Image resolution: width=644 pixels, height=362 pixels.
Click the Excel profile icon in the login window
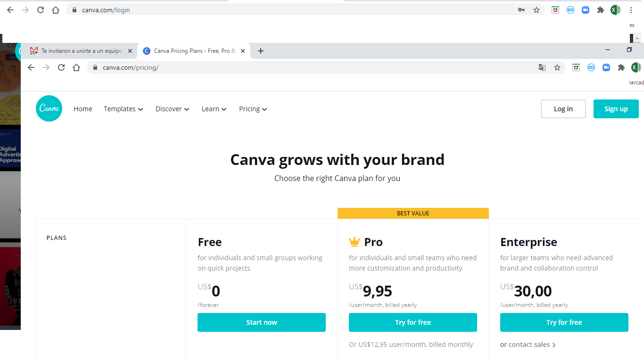point(616,10)
